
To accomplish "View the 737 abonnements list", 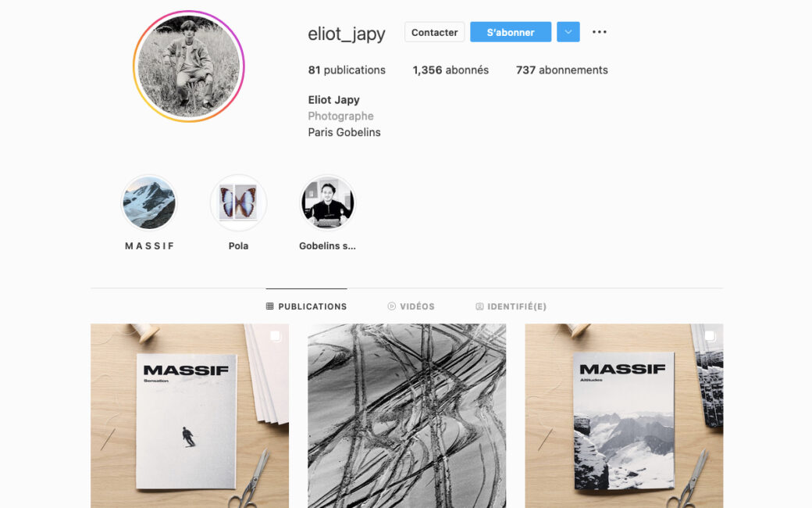I will [x=562, y=70].
